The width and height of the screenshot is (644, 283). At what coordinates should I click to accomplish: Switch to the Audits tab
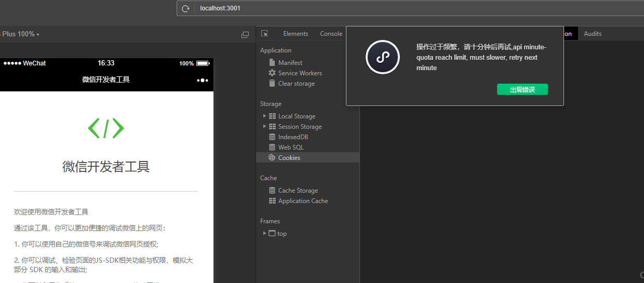[593, 34]
